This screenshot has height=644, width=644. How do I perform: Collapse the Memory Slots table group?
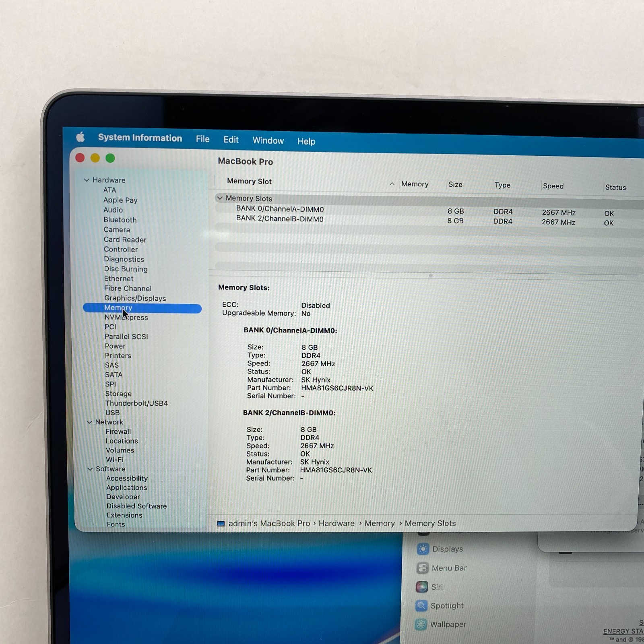click(220, 198)
